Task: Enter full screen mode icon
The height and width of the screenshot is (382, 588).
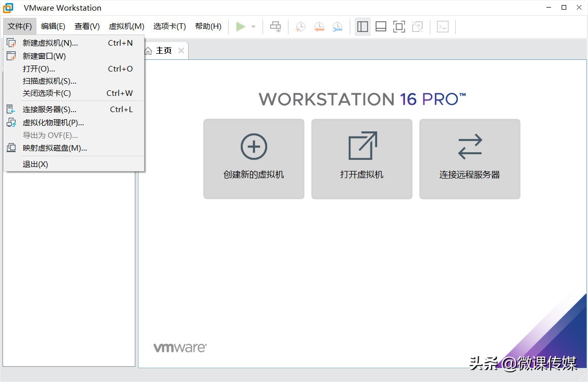Action: [x=399, y=27]
